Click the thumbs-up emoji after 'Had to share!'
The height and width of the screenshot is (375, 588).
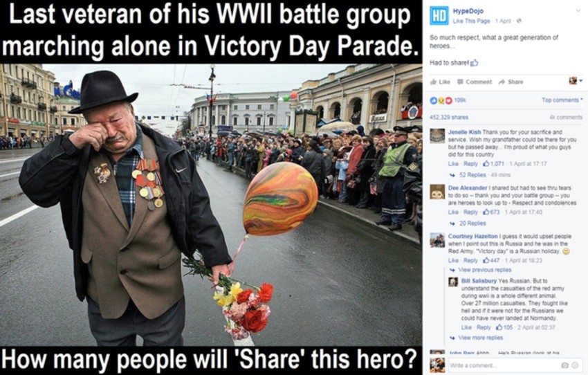[x=474, y=63]
